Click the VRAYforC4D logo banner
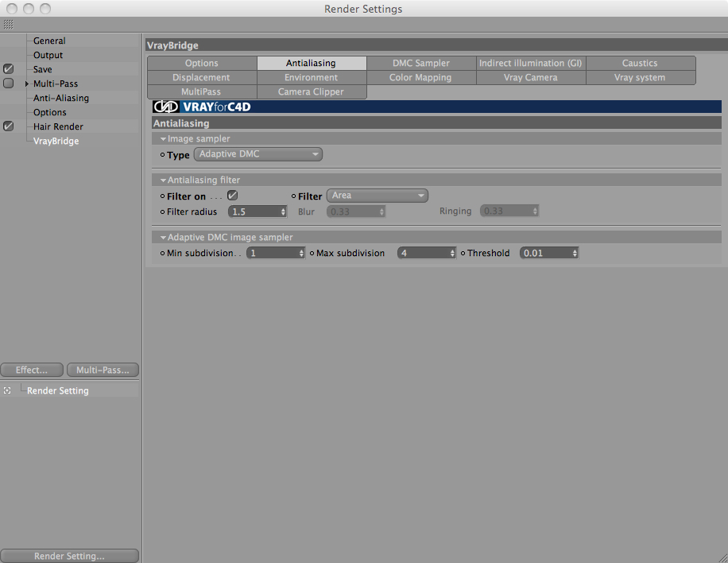The height and width of the screenshot is (563, 728). pyautogui.click(x=202, y=107)
